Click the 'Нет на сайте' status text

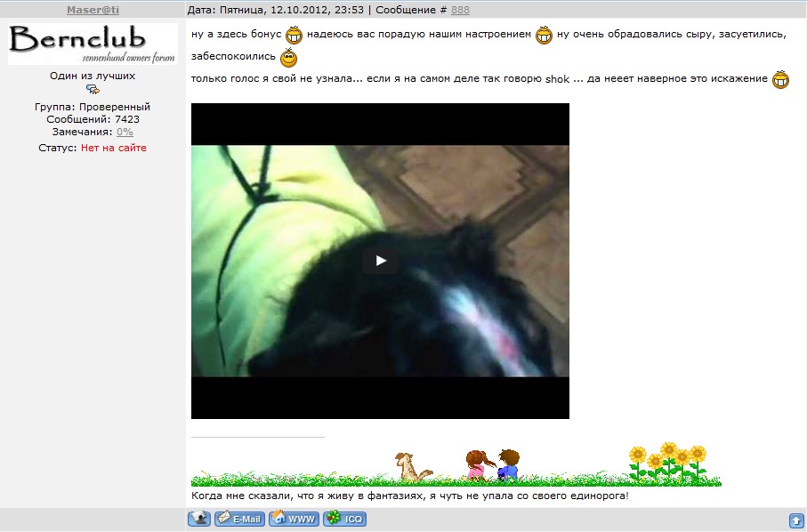point(114,148)
